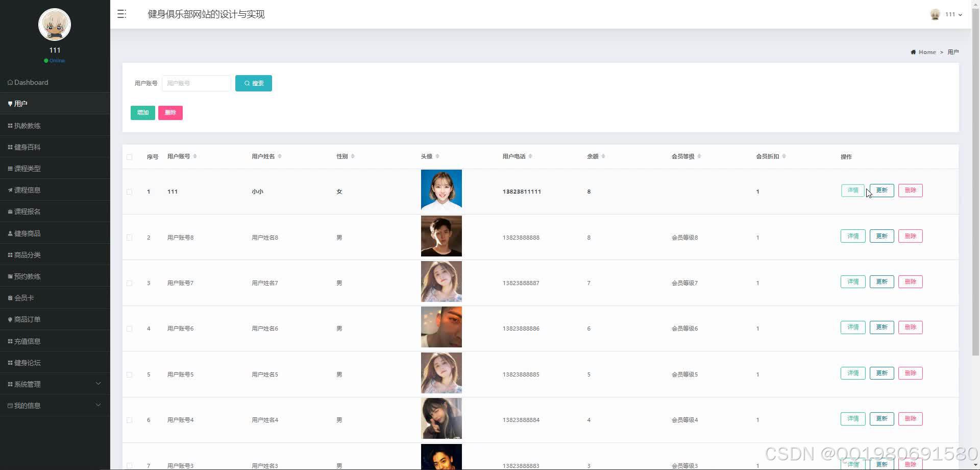Click phone number 13823811111
The height and width of the screenshot is (470, 980).
pos(522,192)
